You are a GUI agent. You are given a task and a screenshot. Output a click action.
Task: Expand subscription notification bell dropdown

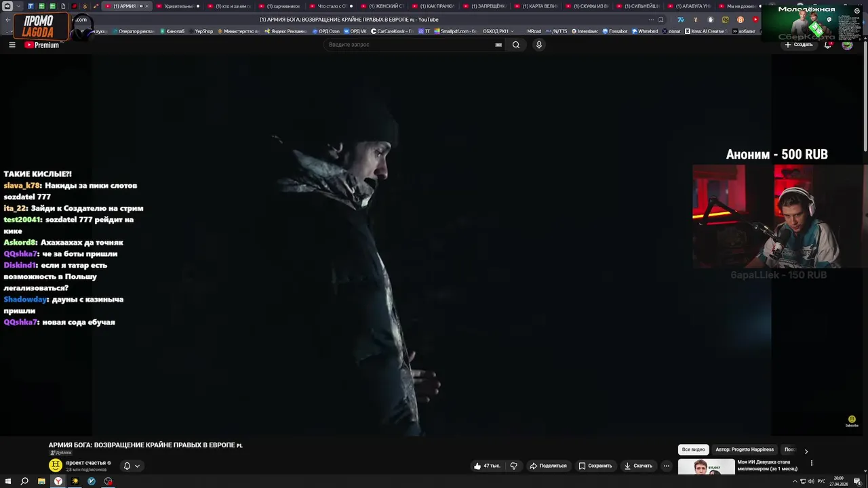coord(132,466)
